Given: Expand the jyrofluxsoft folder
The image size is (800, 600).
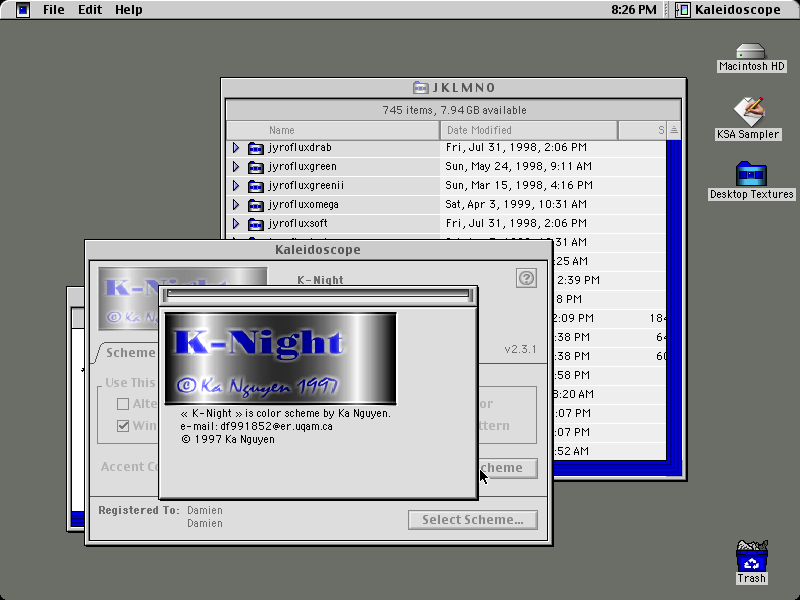Looking at the screenshot, I should pos(236,223).
